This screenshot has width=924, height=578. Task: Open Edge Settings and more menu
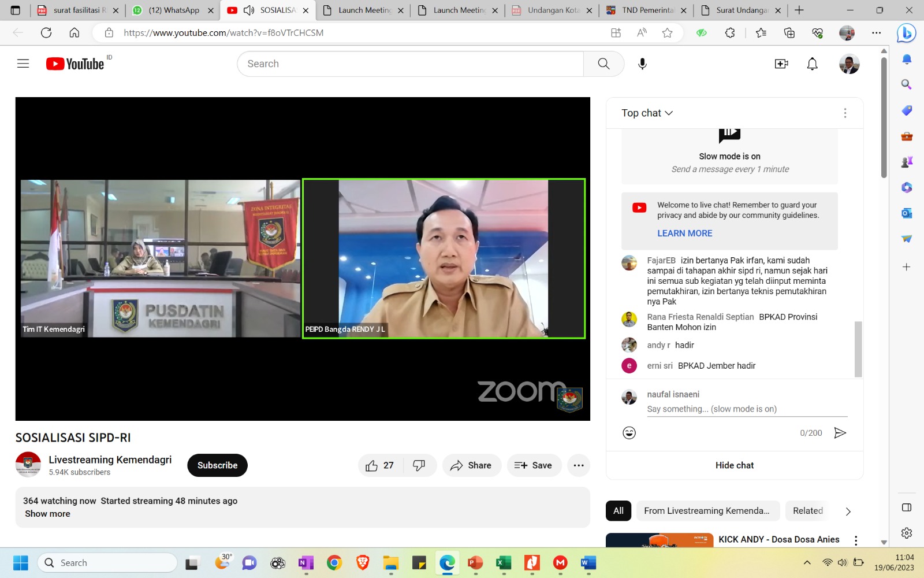[877, 33]
